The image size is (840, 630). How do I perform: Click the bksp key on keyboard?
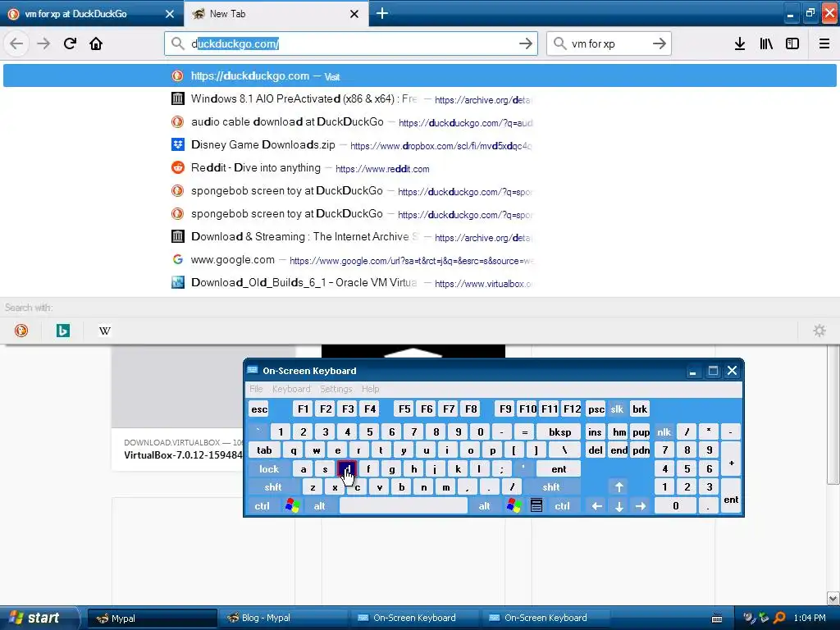pos(559,431)
